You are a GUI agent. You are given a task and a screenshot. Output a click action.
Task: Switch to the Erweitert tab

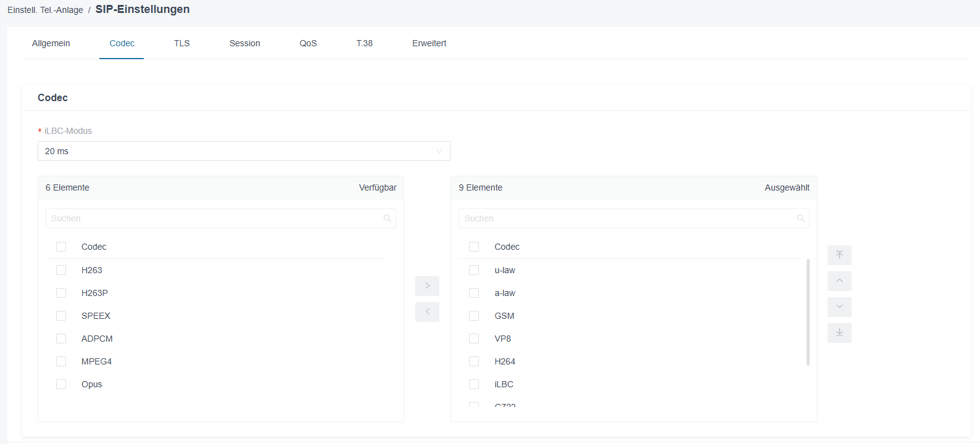tap(430, 43)
